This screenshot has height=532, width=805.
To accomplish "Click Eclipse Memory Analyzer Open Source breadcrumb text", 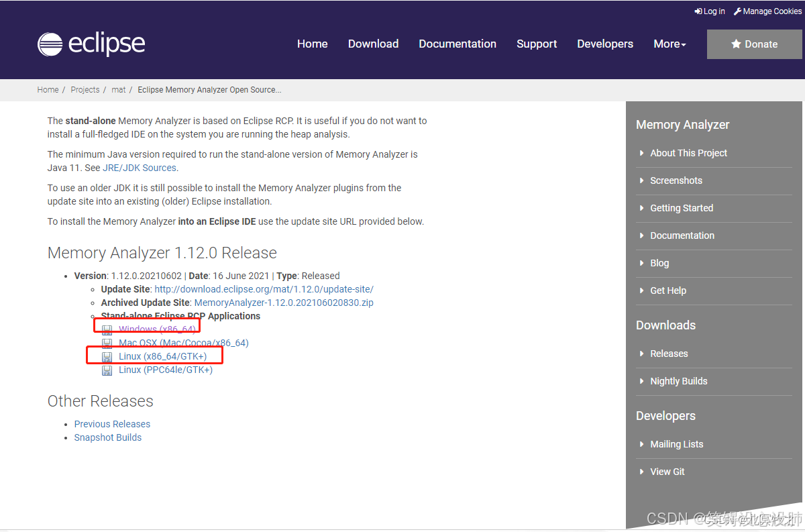I will (x=209, y=90).
